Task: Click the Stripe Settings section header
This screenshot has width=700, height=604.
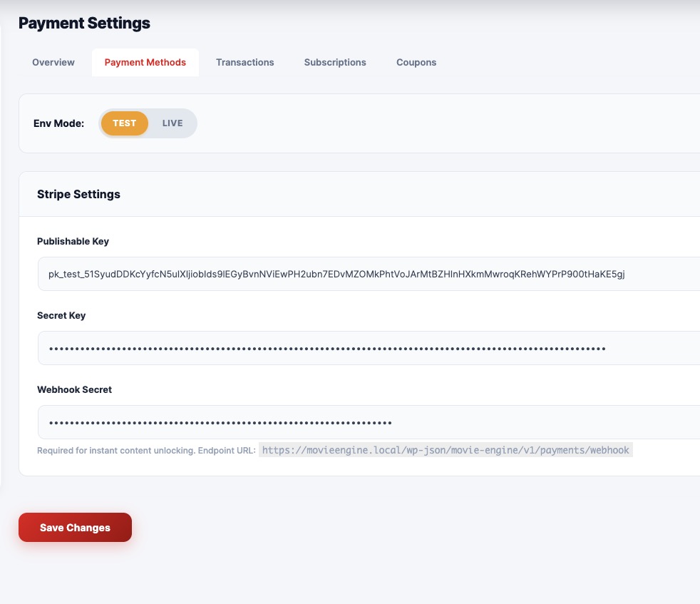Action: pyautogui.click(x=78, y=194)
